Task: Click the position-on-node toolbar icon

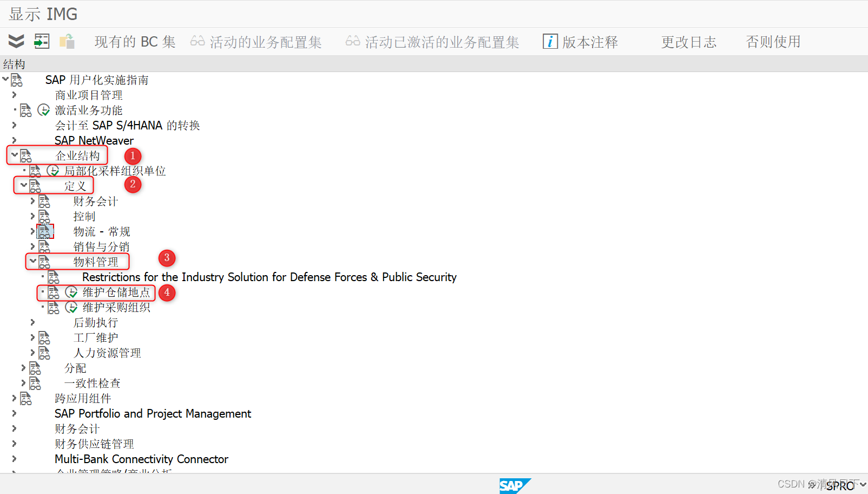Action: [x=42, y=41]
